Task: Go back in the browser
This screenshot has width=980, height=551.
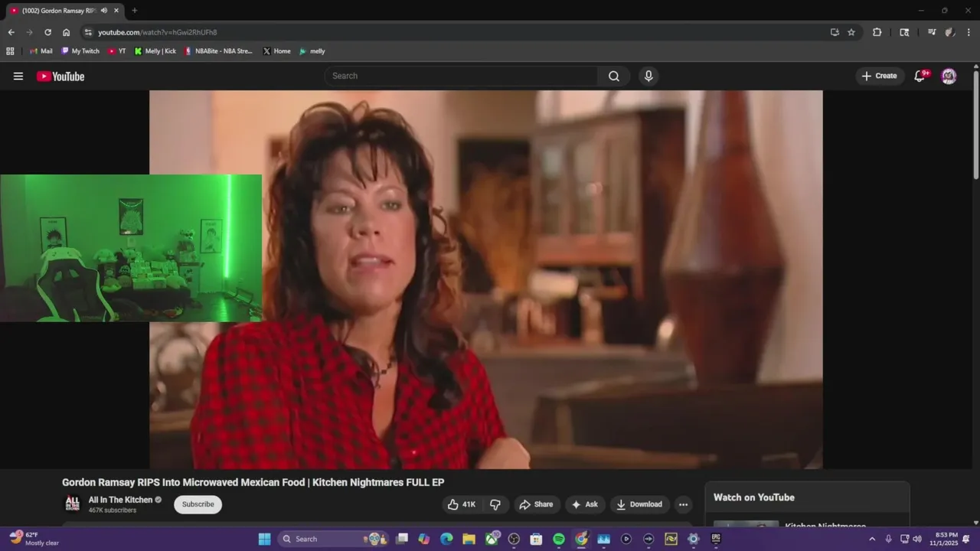Action: pos(11,32)
